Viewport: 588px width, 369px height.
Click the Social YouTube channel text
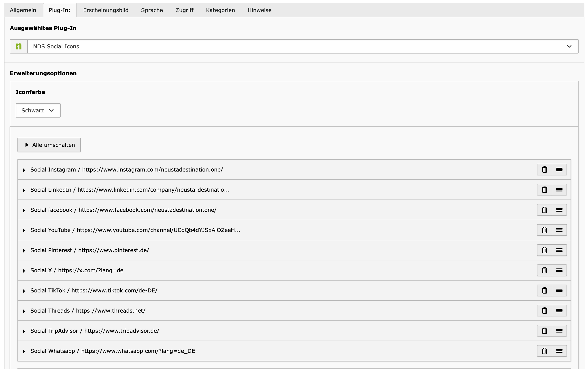tap(159, 230)
